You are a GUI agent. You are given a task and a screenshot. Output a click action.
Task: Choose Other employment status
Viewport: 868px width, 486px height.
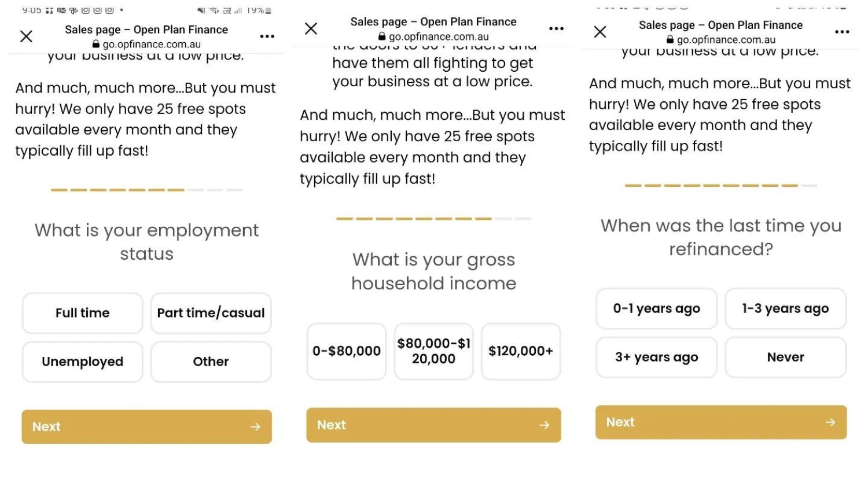pyautogui.click(x=211, y=362)
